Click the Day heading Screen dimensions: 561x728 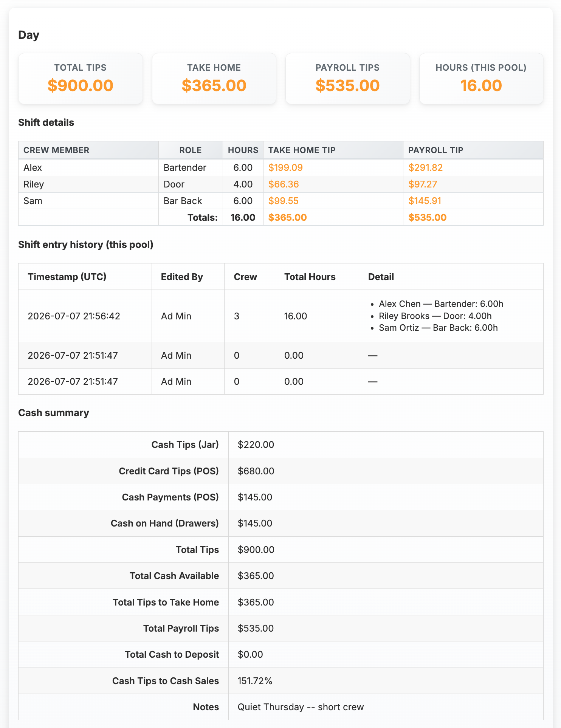29,35
